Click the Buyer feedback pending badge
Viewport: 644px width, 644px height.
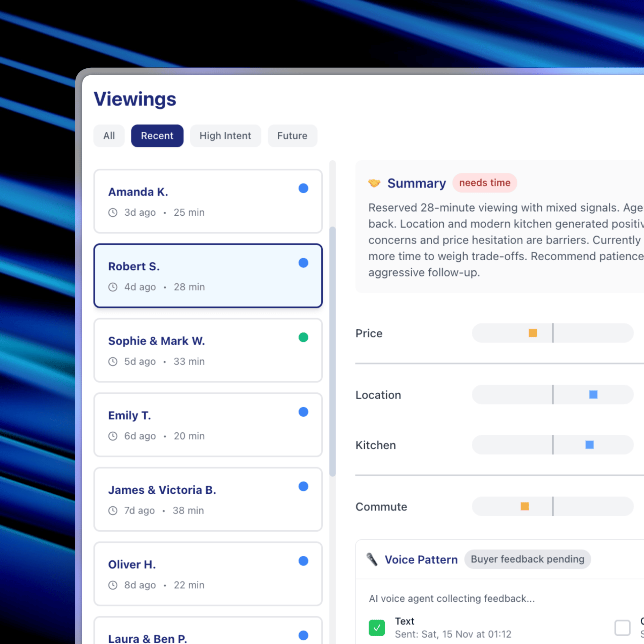527,559
